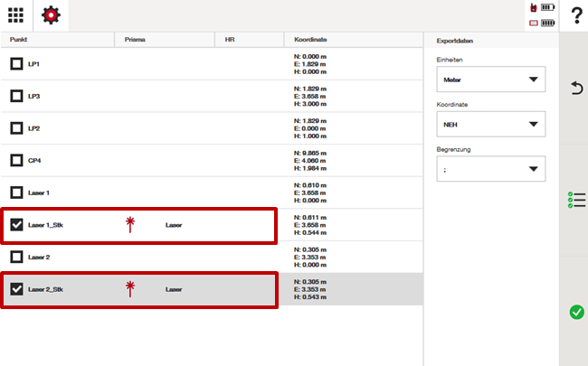The height and width of the screenshot is (366, 588).
Task: Enable the CP4 point checkbox
Action: tap(17, 161)
